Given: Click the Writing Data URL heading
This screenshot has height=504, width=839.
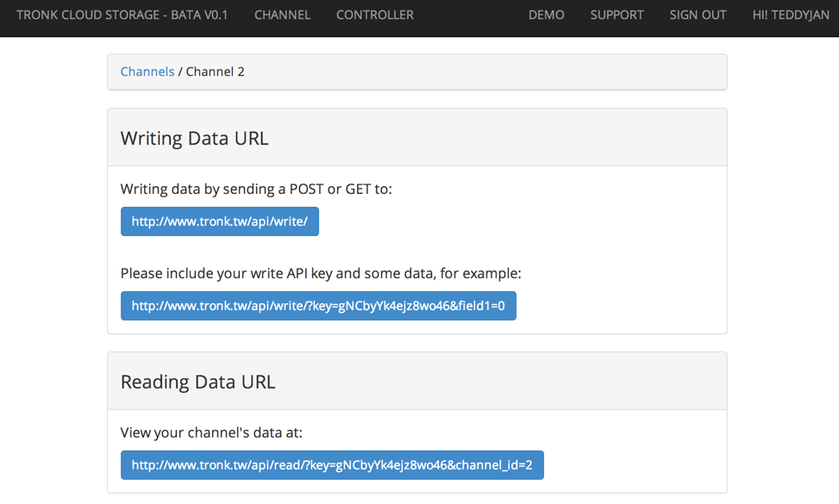Looking at the screenshot, I should (195, 138).
